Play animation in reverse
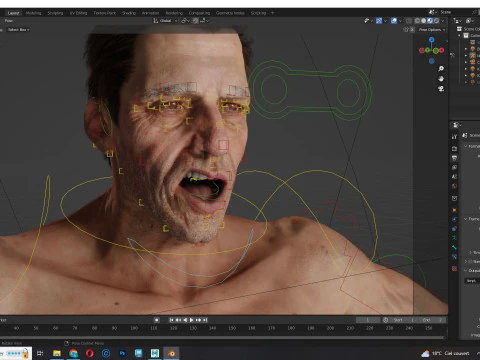Viewport: 480px width, 360px height. [x=185, y=320]
